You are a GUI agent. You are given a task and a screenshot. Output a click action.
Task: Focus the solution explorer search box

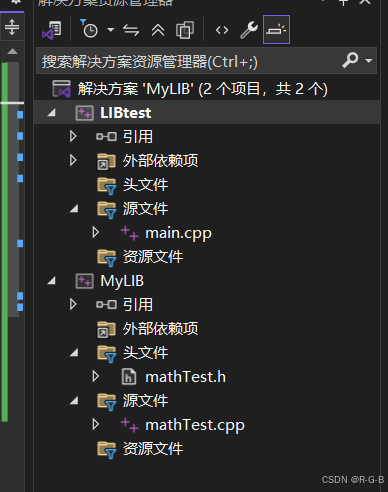point(206,61)
